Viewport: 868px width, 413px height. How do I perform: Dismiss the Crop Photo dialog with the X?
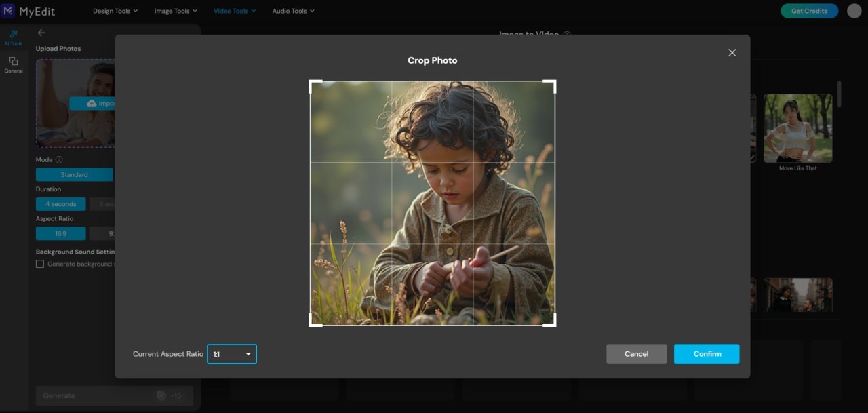coord(732,52)
